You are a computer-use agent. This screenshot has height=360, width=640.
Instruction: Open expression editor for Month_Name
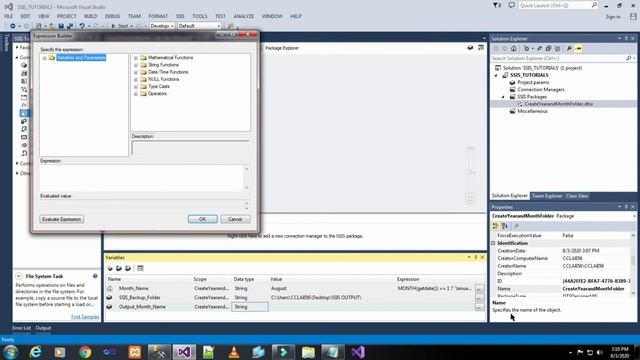tap(480, 289)
